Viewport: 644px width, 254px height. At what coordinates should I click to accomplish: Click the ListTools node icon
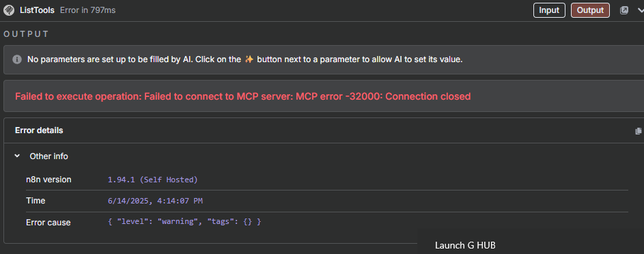[9, 10]
